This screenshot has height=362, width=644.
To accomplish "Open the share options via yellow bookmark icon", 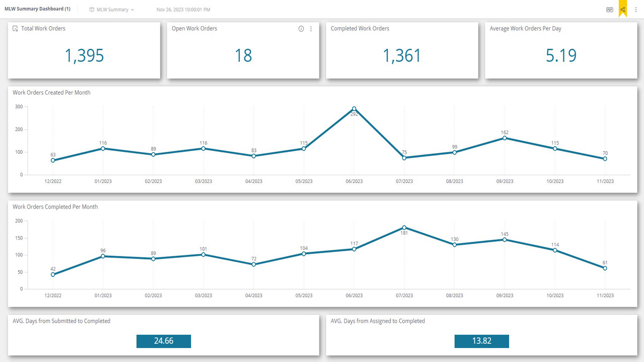I will tap(622, 9).
